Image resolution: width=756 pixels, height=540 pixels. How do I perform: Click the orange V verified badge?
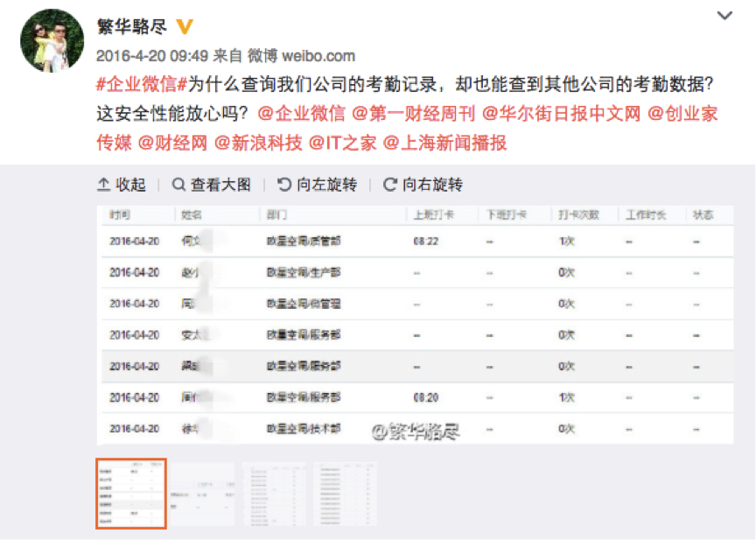pos(185,26)
